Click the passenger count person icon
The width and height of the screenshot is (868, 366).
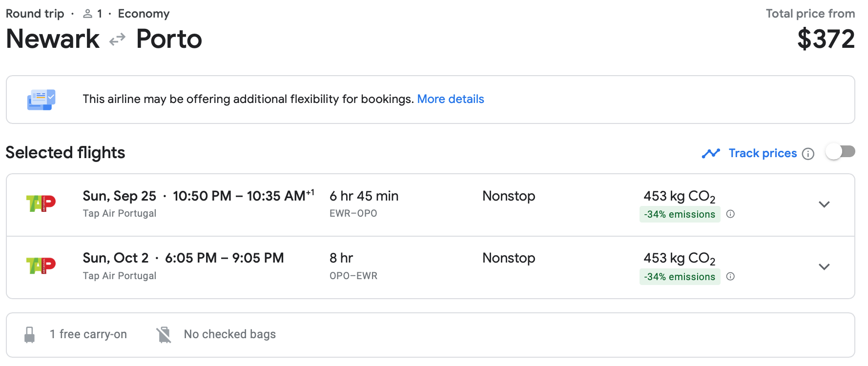tap(87, 14)
